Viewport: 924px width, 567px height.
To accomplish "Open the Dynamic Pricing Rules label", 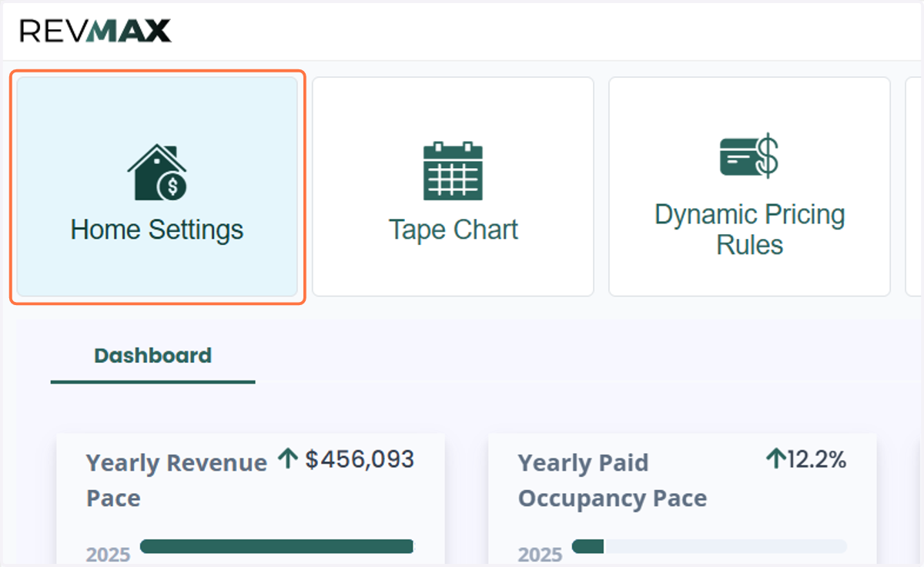I will coord(750,230).
